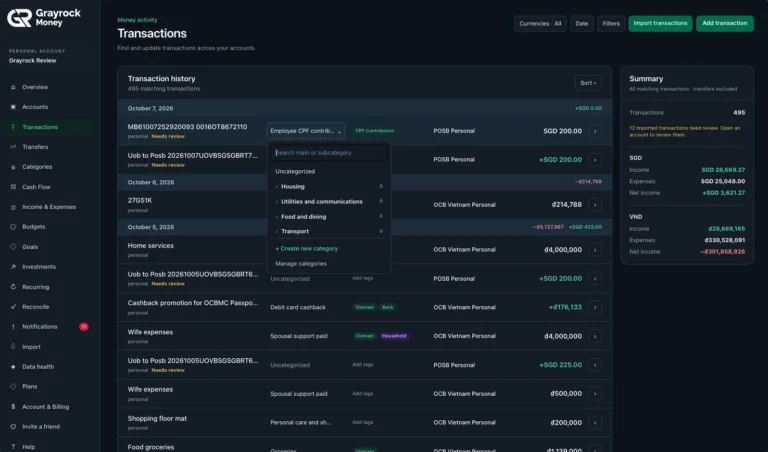Screen dimensions: 768x452
Task: Open the Currencies All filter dropdown
Action: pos(540,24)
